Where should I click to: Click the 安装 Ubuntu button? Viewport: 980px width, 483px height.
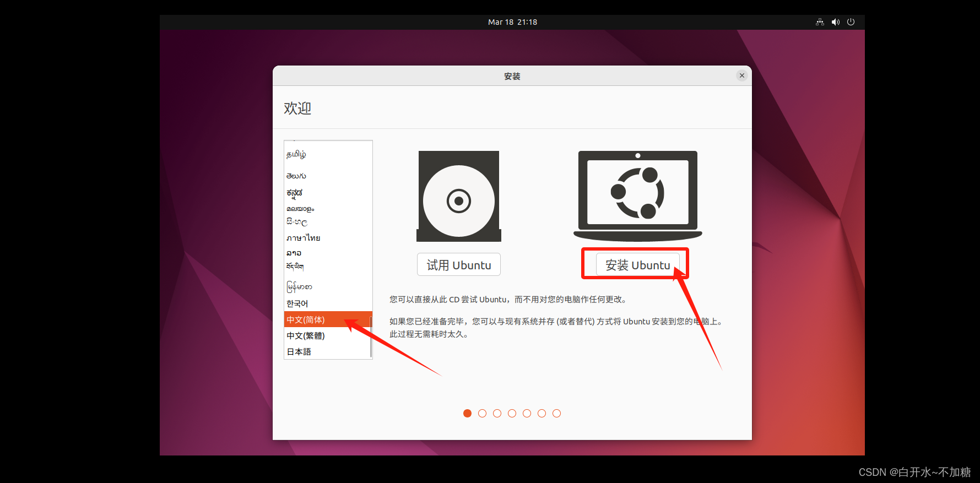[x=638, y=265]
